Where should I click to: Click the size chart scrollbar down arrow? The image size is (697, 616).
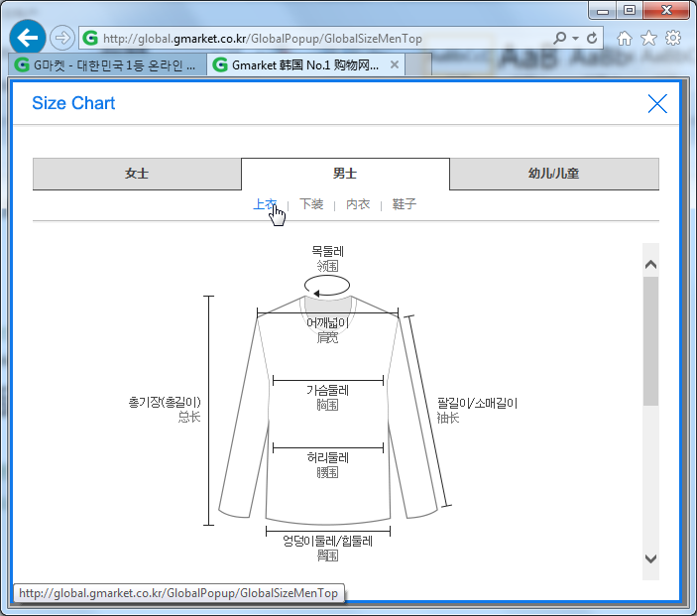tap(650, 558)
